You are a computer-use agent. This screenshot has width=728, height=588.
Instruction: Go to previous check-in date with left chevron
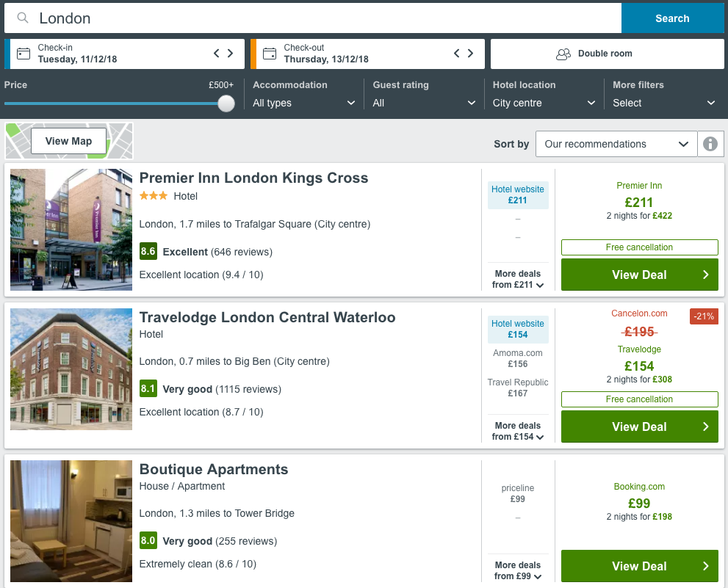click(x=216, y=53)
